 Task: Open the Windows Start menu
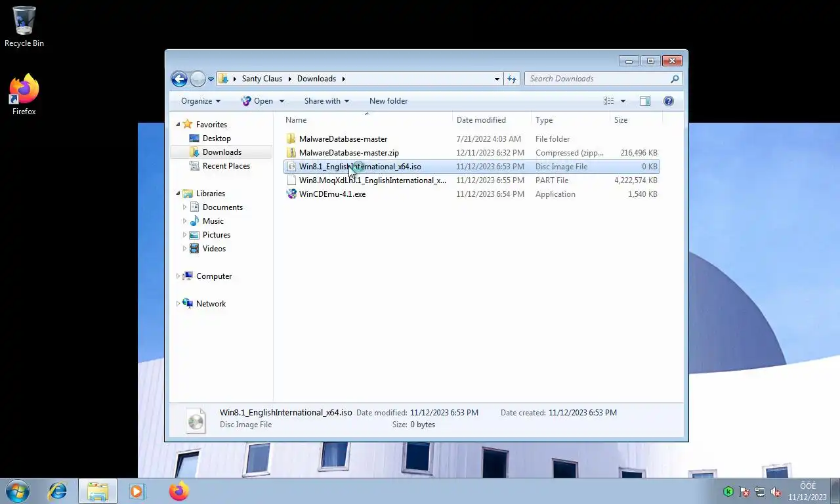17,491
